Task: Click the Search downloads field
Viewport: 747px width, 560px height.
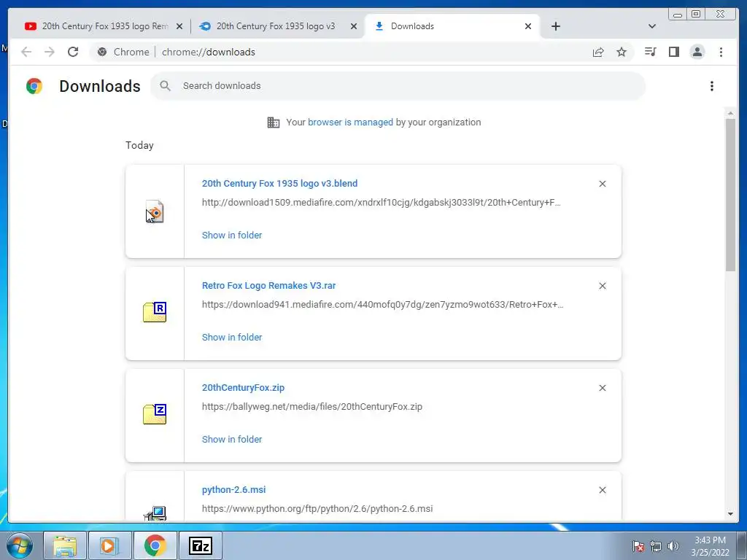Action: [x=398, y=86]
